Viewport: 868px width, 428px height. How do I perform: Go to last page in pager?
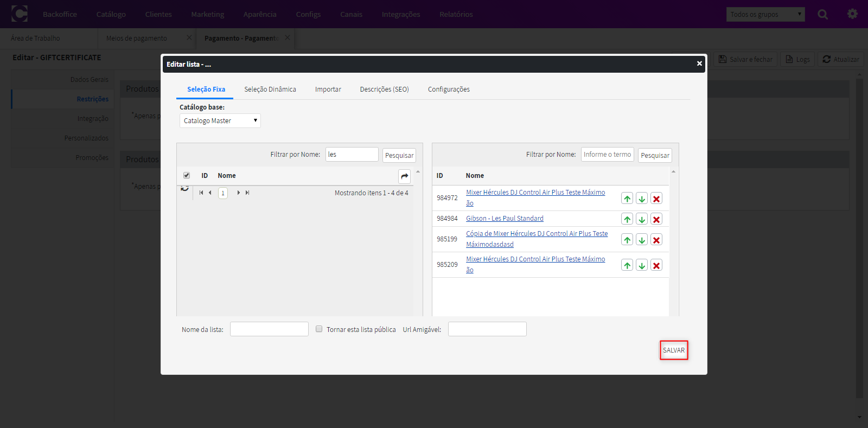(247, 193)
